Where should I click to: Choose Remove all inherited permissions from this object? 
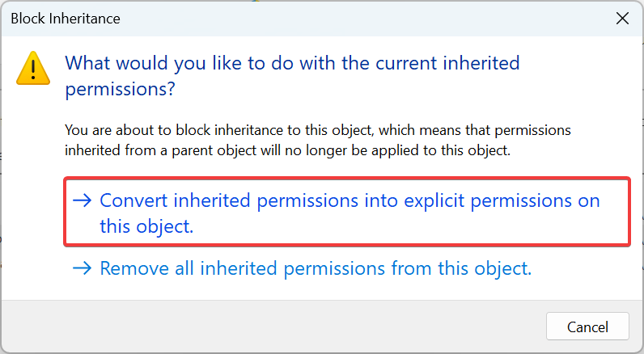(x=302, y=268)
